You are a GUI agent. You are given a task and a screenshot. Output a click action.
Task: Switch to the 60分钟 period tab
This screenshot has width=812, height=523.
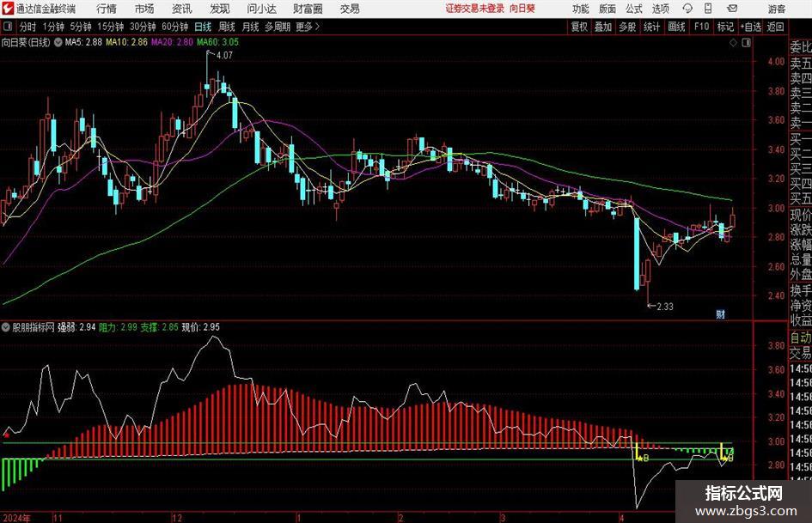(x=174, y=27)
